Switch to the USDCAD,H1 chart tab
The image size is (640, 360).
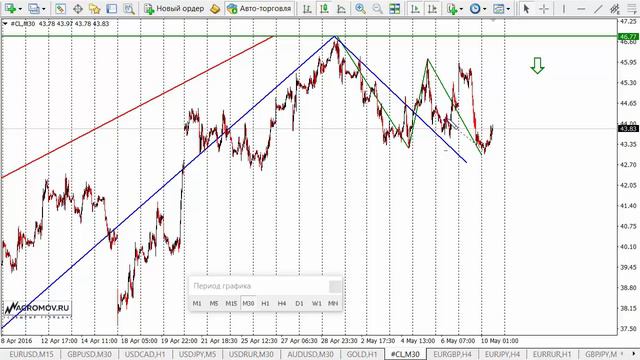[x=145, y=354]
